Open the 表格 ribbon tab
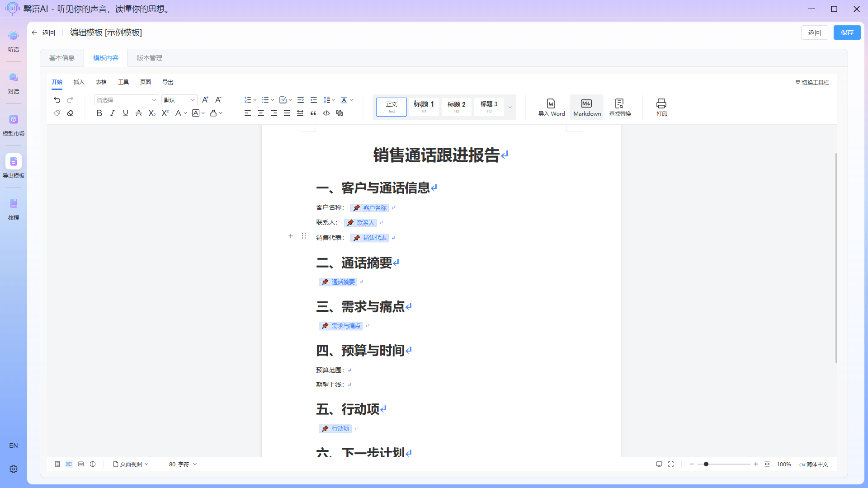 (101, 82)
